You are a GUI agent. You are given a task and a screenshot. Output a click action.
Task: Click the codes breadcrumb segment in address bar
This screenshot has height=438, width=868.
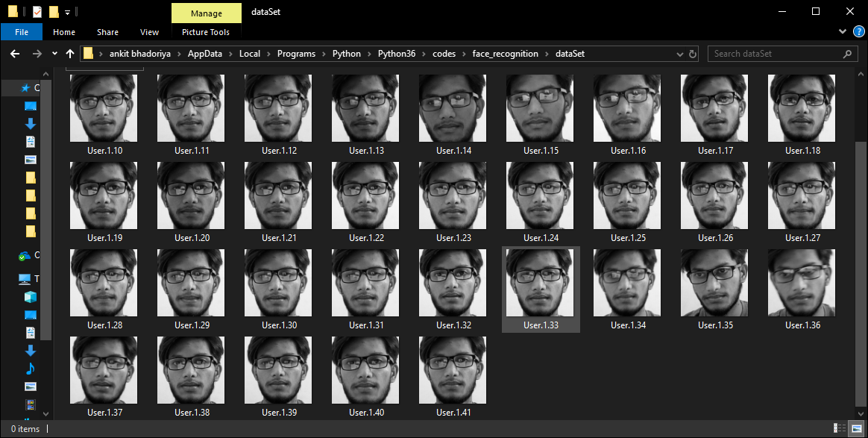point(444,54)
